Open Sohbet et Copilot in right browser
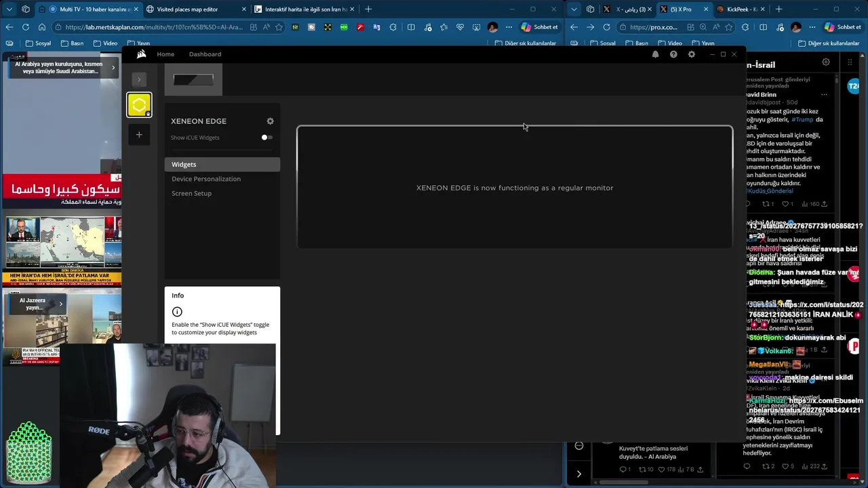This screenshot has width=868, height=488. [843, 27]
